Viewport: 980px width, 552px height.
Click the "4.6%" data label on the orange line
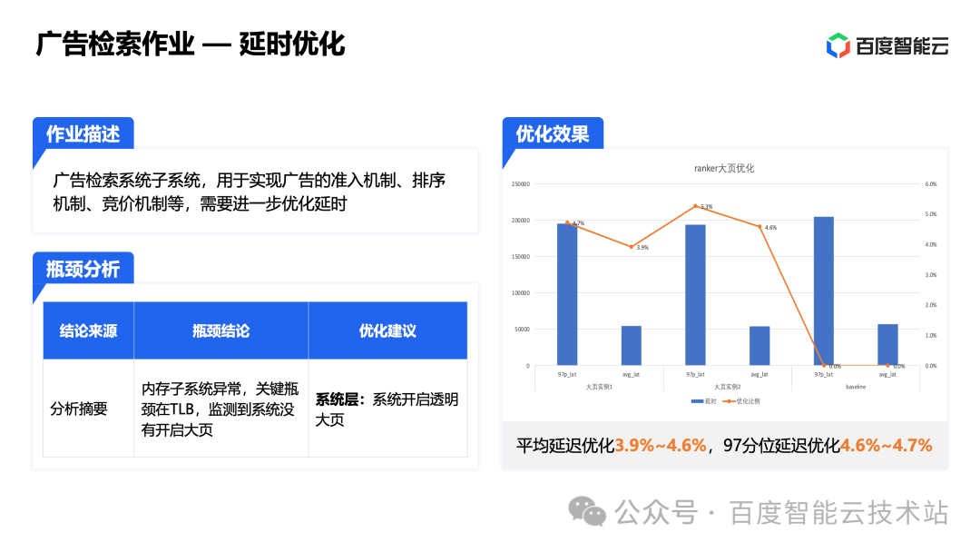coord(770,228)
